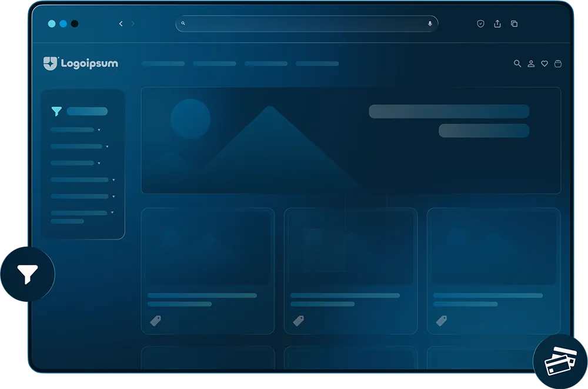Click the filter funnel icon in the sidebar
Screen dimensions: 588x389
click(x=56, y=111)
